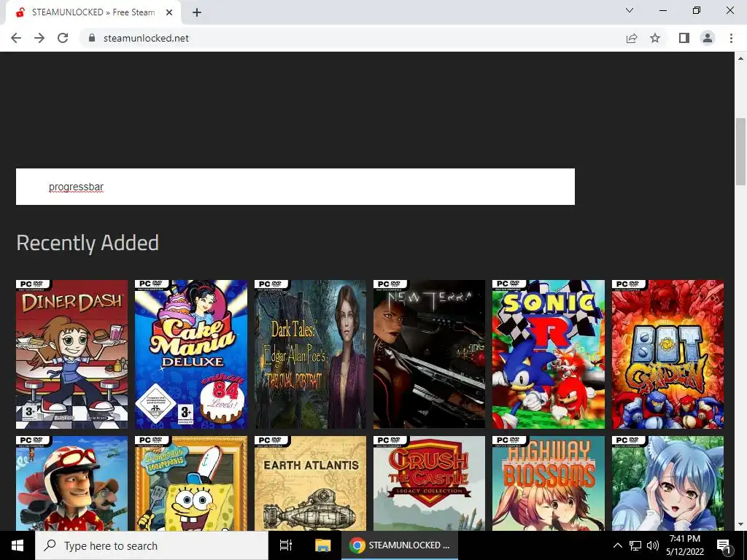Close the STEAMUNLOCKED tab
The width and height of the screenshot is (747, 560).
pyautogui.click(x=169, y=12)
